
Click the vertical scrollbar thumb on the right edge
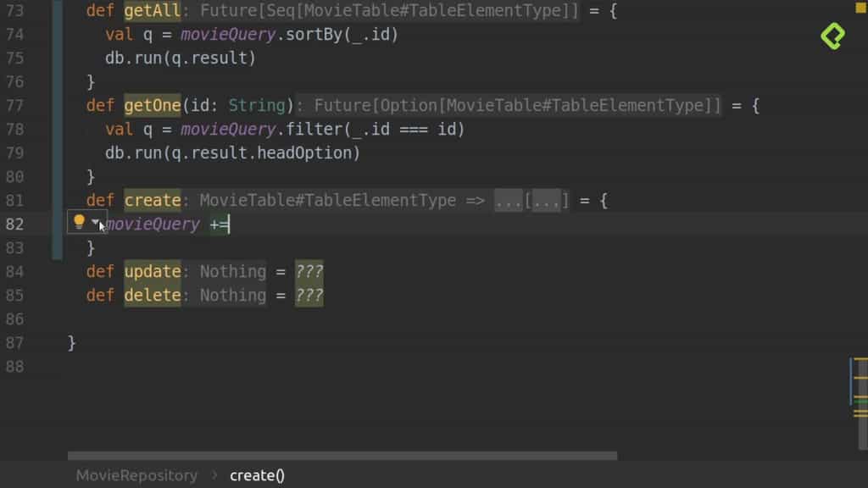pyautogui.click(x=850, y=381)
